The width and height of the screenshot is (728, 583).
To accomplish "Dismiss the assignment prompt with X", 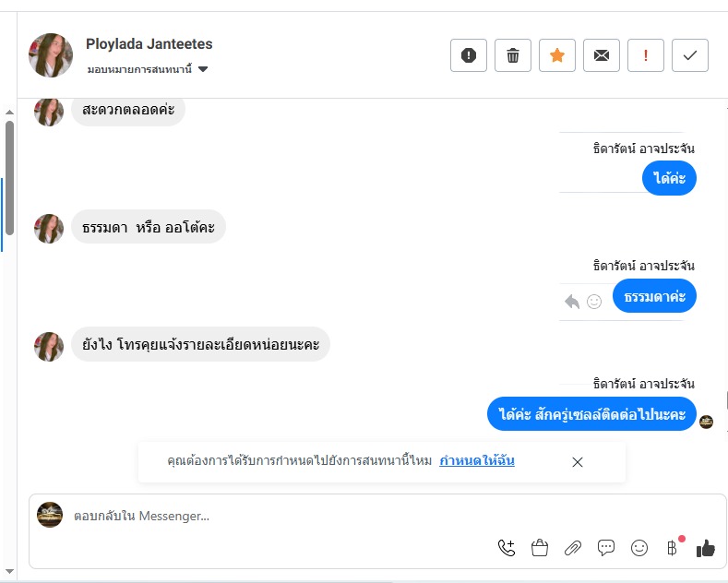I will pyautogui.click(x=578, y=462).
